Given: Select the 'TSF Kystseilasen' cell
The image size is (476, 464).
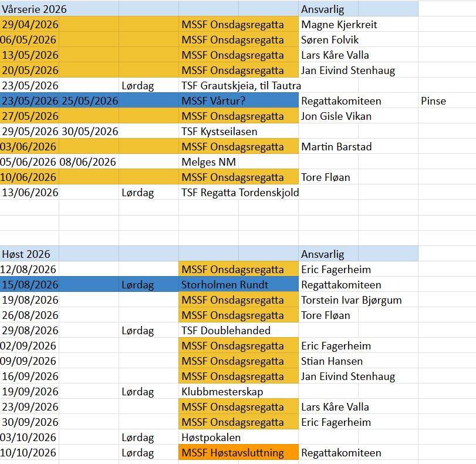Looking at the screenshot, I should coord(220,132).
